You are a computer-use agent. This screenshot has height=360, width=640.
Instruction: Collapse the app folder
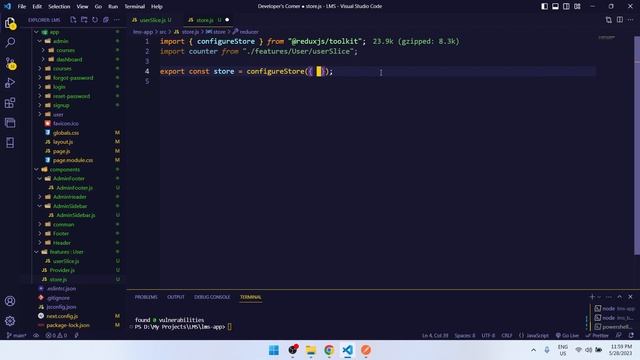[x=36, y=32]
